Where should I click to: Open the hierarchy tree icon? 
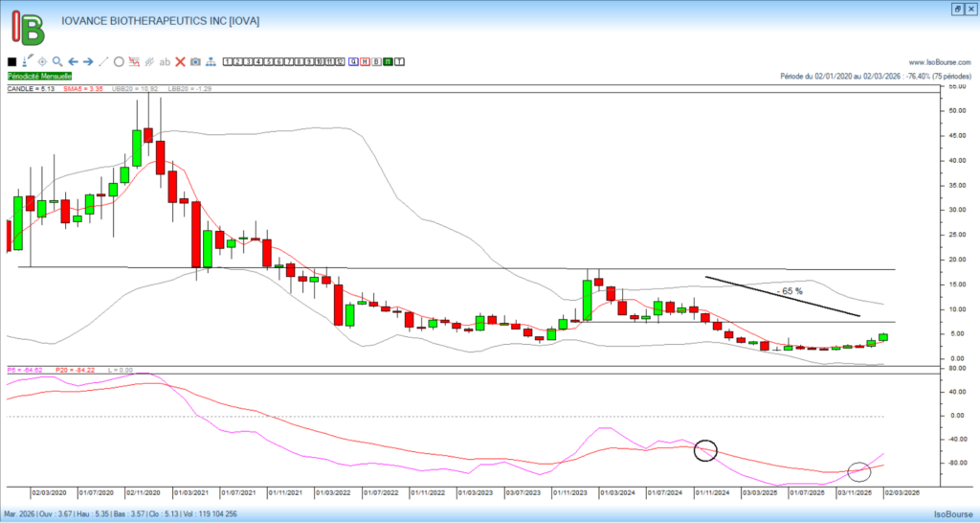(x=211, y=61)
